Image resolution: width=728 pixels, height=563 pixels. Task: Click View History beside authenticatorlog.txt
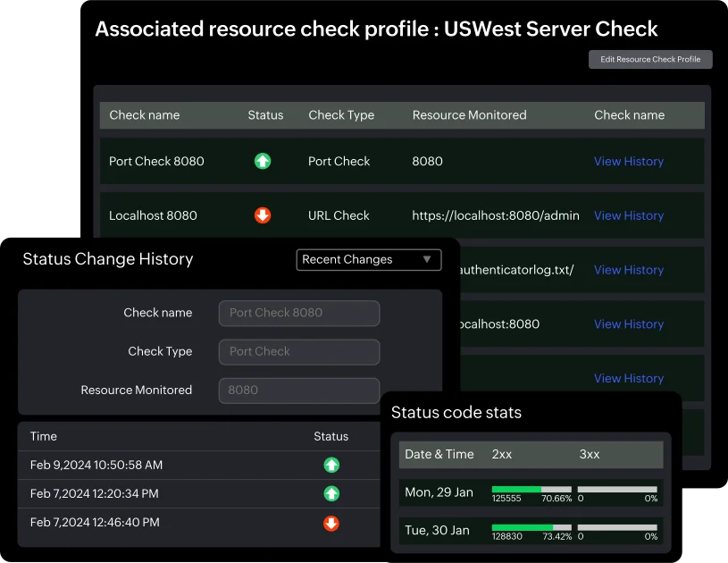tap(628, 270)
